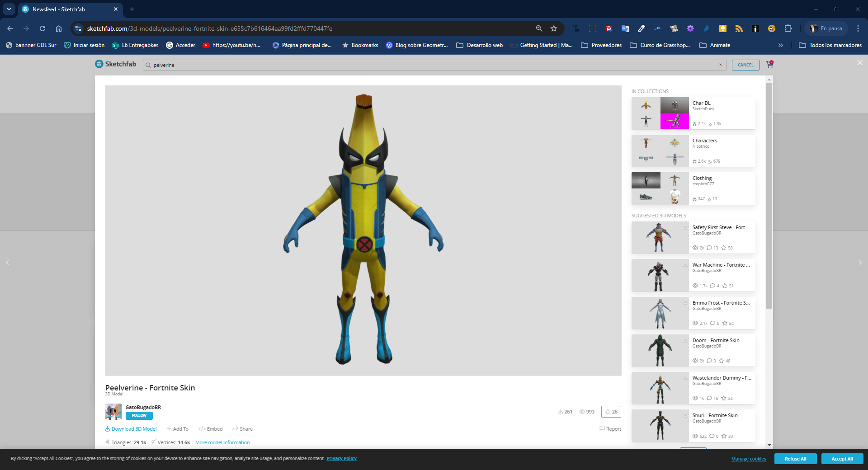This screenshot has height=470, width=868.
Task: Refuse All cookies
Action: coord(796,459)
